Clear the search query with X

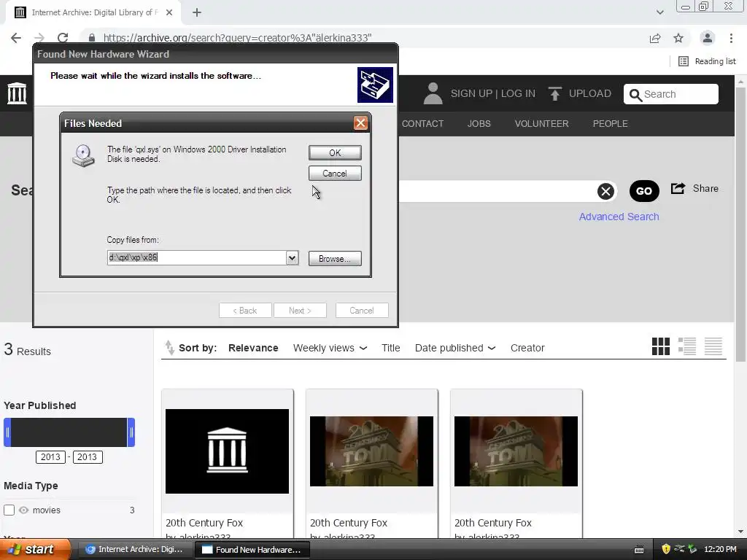(x=605, y=192)
